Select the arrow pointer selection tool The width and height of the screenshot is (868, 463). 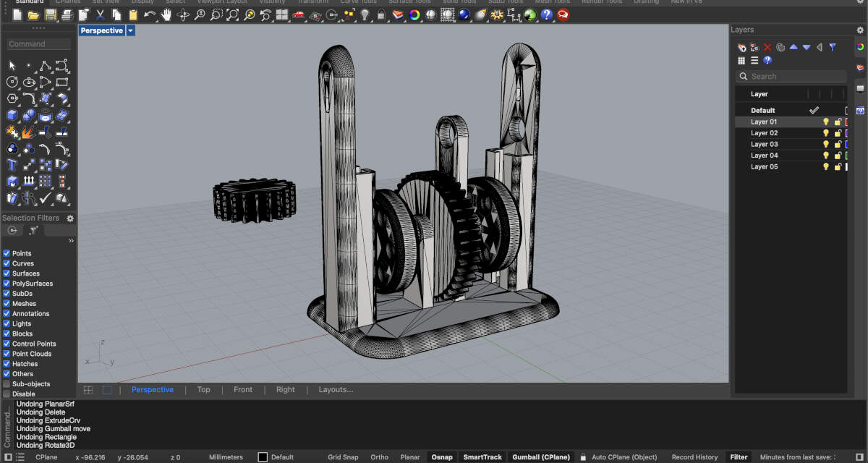[12, 66]
